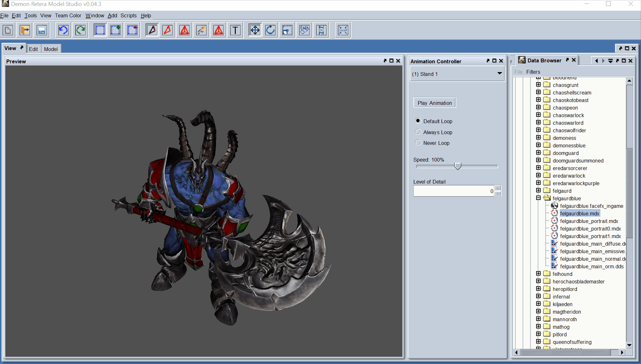641x364 pixels.
Task: Select felgaurdblue_portrait.mdx in the tree
Action: click(589, 221)
